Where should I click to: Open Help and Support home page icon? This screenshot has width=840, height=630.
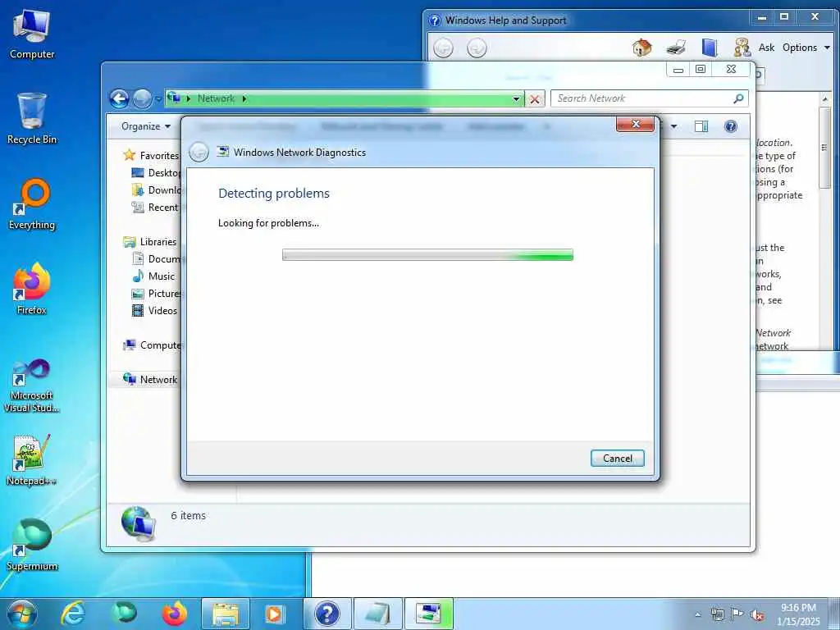click(641, 48)
